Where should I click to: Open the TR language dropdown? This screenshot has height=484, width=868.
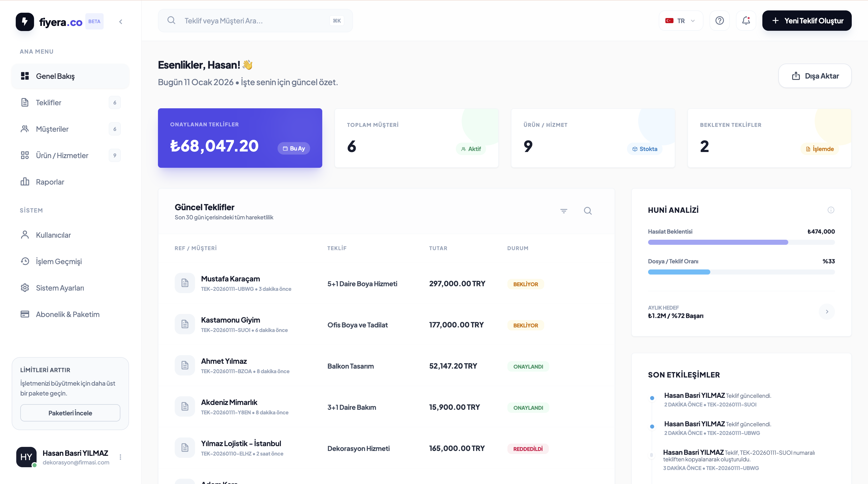point(681,20)
